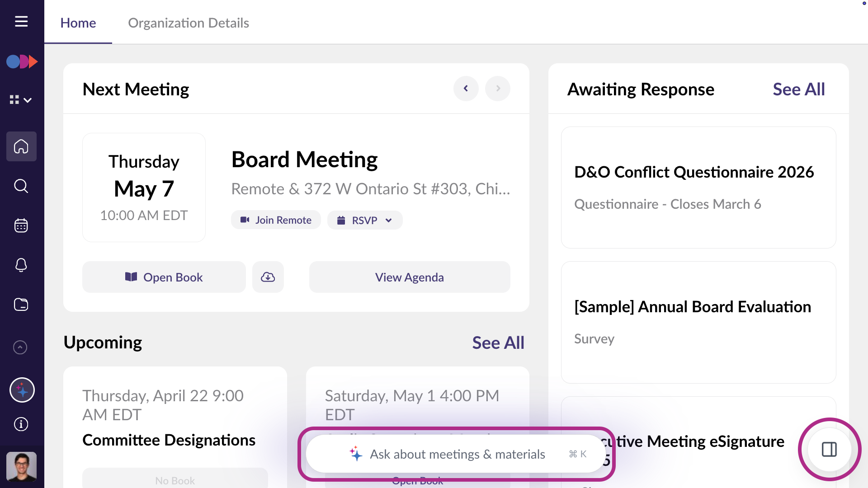The image size is (868, 488).
Task: See All awaiting response items
Action: pyautogui.click(x=799, y=89)
